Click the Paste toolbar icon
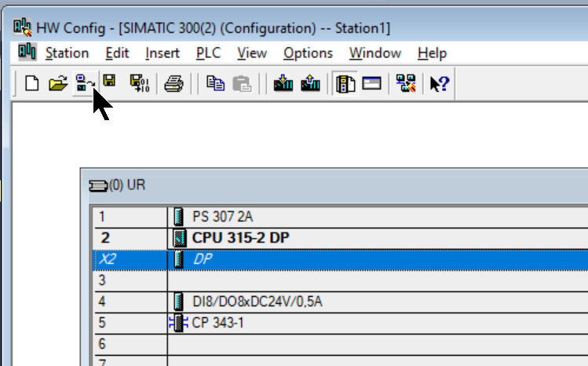The image size is (588, 366). (x=242, y=83)
